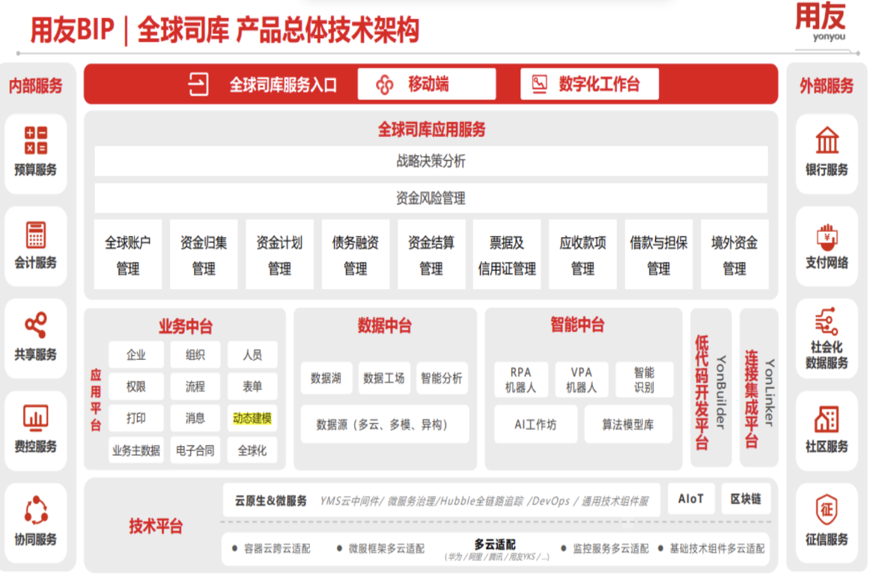Click the 组织 cell in 业务中台

(195, 355)
